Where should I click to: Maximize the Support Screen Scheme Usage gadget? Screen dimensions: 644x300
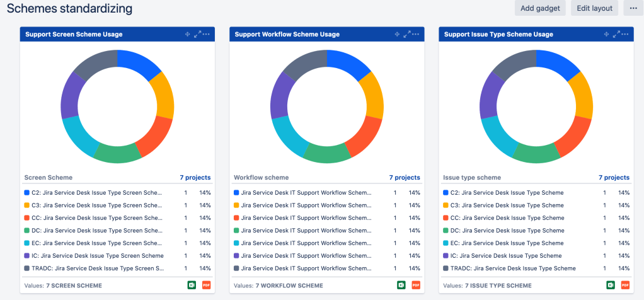197,34
